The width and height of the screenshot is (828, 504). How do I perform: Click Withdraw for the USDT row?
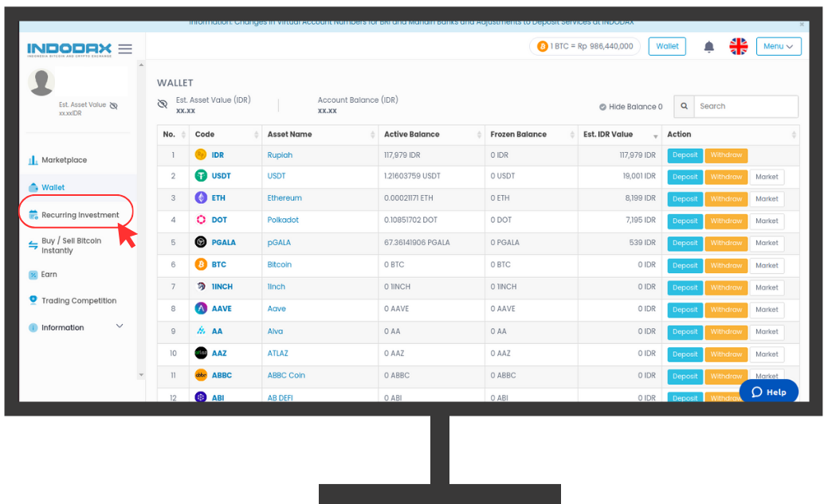tap(726, 177)
